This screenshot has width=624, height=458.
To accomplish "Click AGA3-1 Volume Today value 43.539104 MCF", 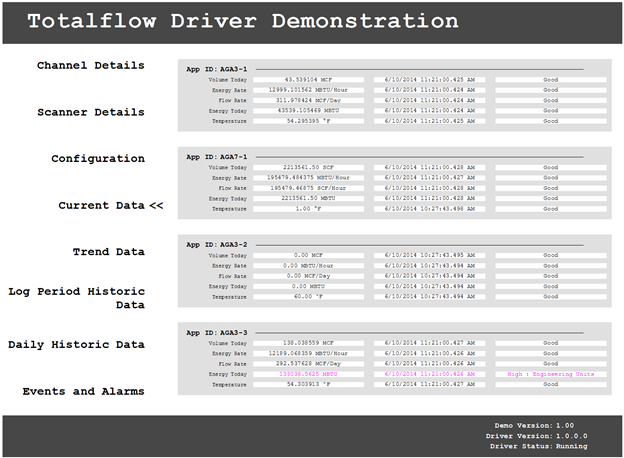I will [308, 80].
